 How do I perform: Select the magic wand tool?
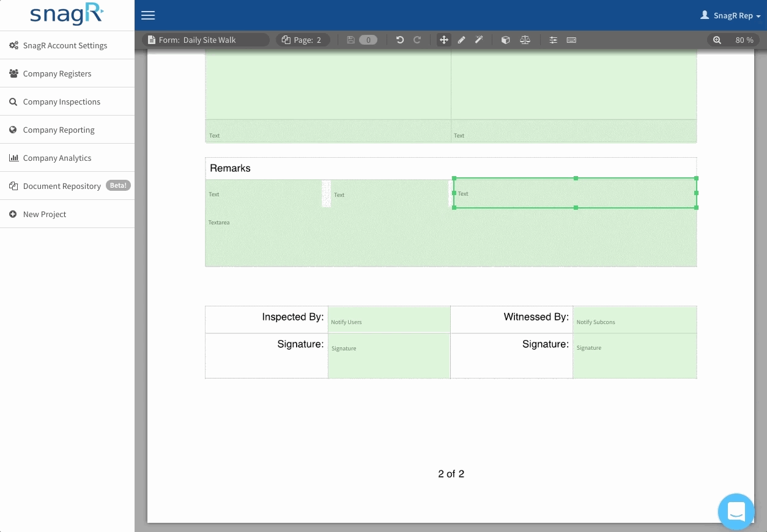pyautogui.click(x=479, y=40)
